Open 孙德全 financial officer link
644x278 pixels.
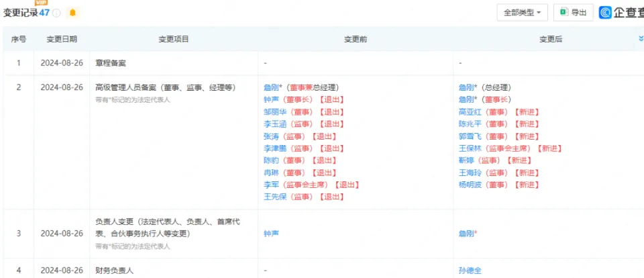pos(471,270)
